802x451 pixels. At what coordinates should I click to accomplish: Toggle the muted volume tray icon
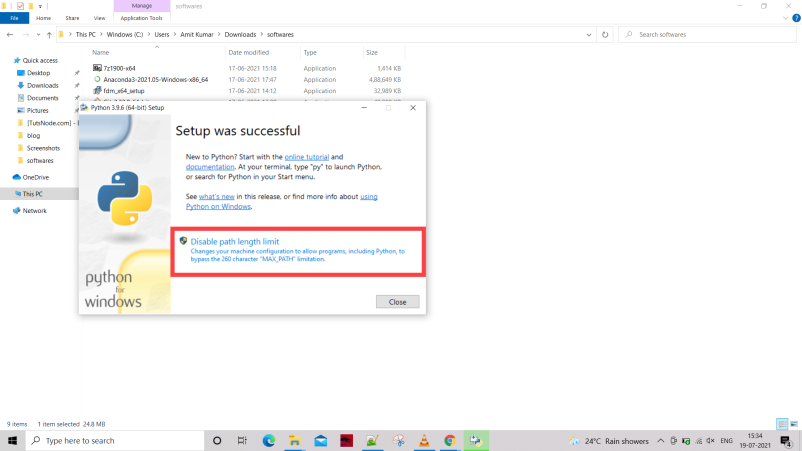pos(710,441)
